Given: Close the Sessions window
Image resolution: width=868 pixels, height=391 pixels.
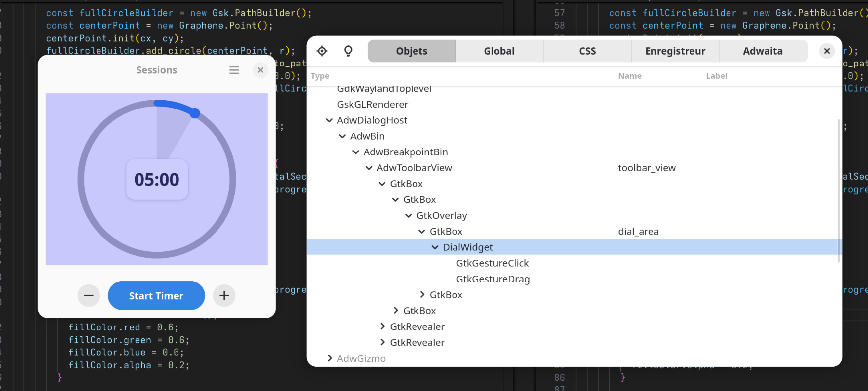Looking at the screenshot, I should click(260, 70).
